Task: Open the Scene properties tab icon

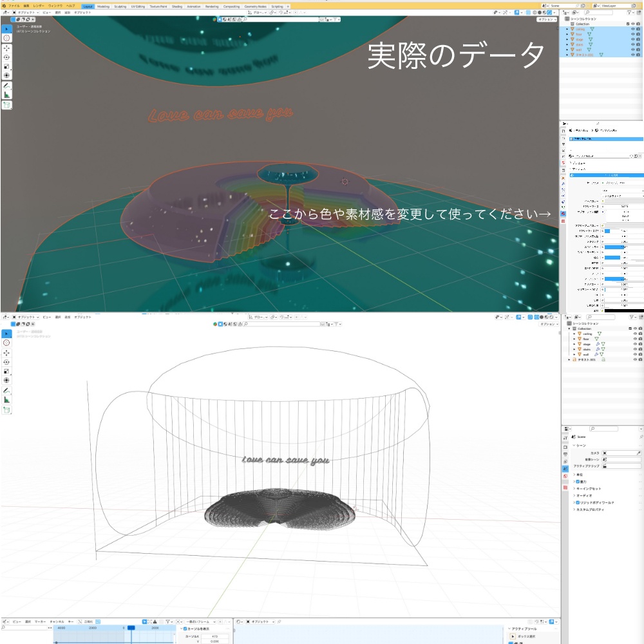Action: pos(565,467)
